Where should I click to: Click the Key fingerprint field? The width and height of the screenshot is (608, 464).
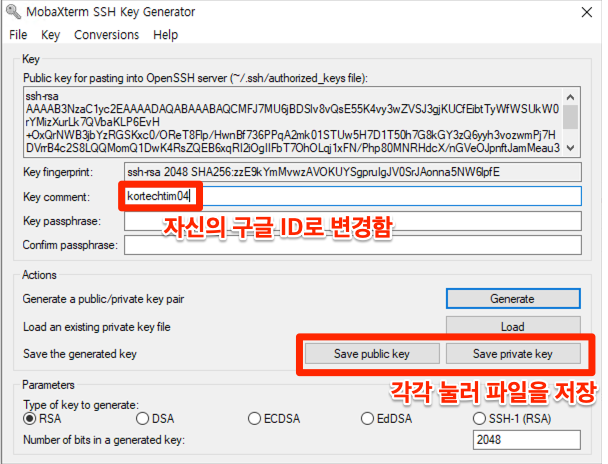tap(352, 172)
